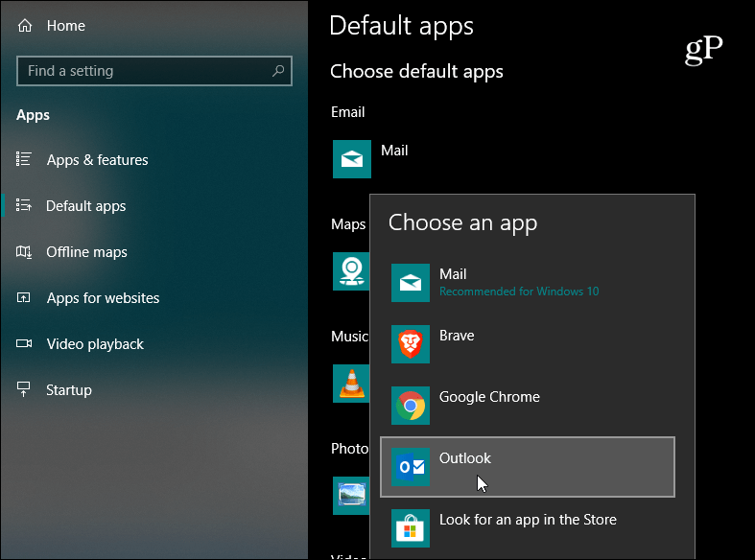
Task: Click the Google Chrome icon
Action: coord(411,406)
